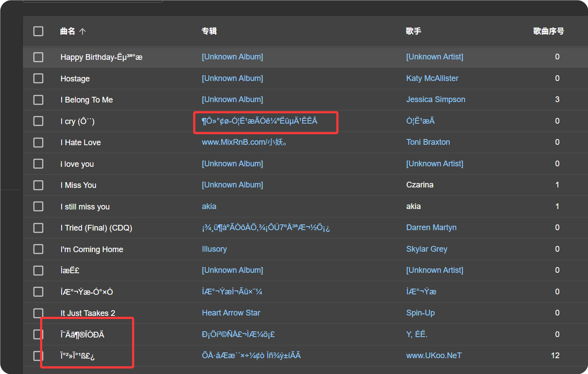The image size is (588, 374).
Task: Select checkbox beside I Belong To Me
Action: coord(38,100)
